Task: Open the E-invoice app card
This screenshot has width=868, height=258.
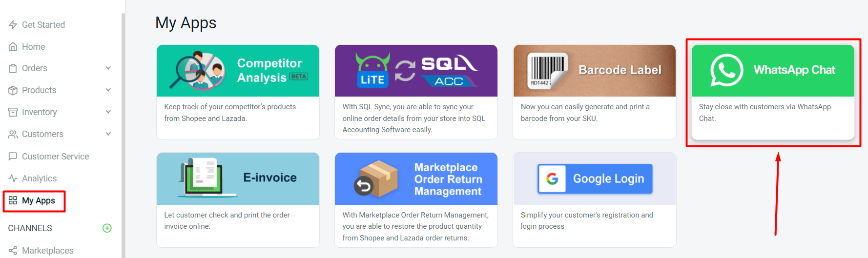Action: (x=238, y=199)
